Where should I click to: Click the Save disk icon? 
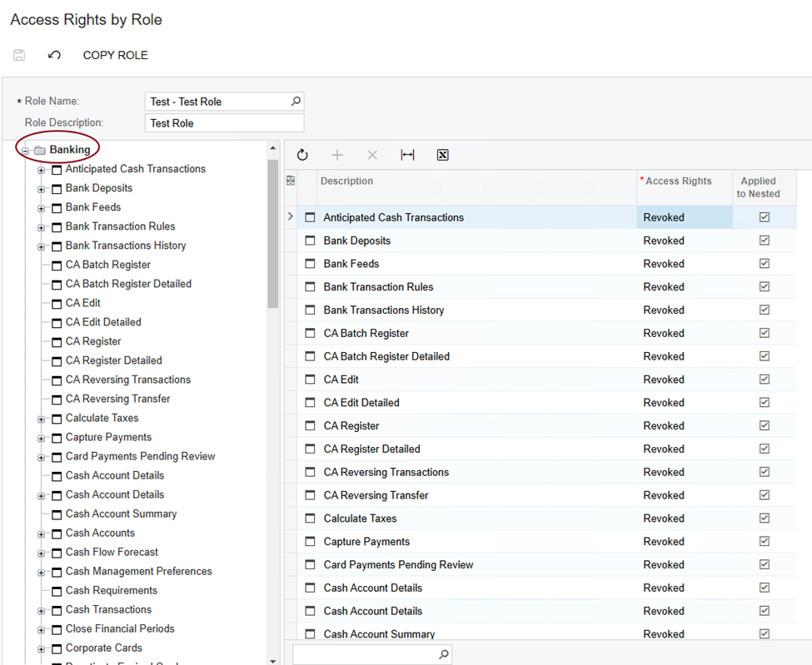pyautogui.click(x=19, y=55)
